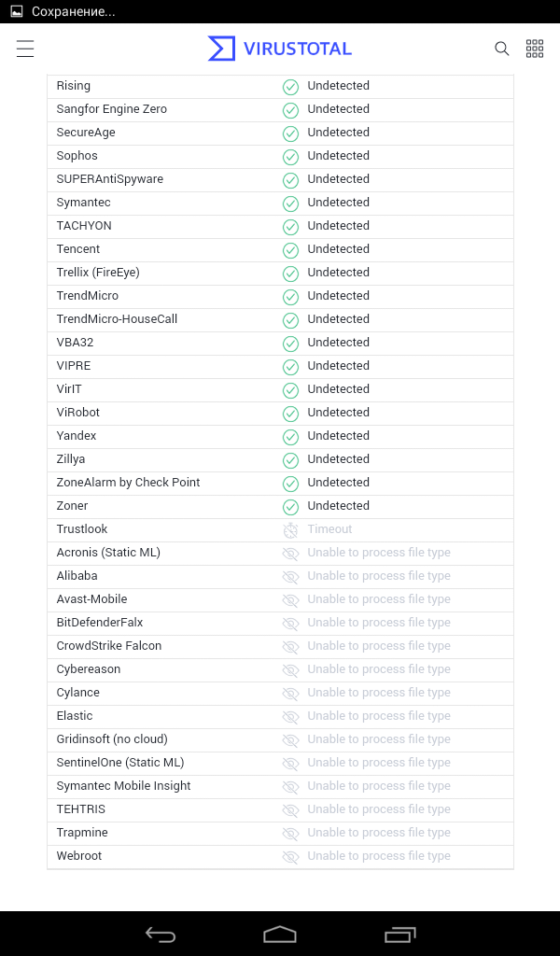Click the Elastic unable to process text
Image resolution: width=560 pixels, height=956 pixels.
(x=378, y=716)
